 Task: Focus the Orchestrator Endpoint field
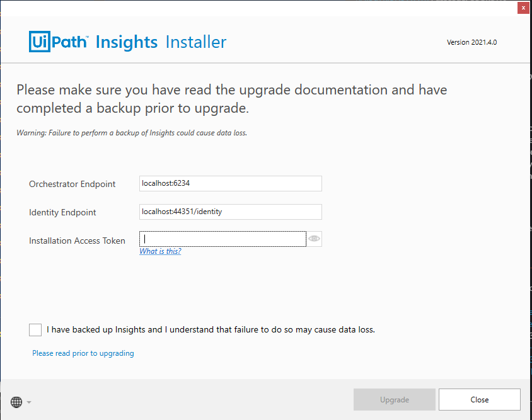click(x=230, y=183)
